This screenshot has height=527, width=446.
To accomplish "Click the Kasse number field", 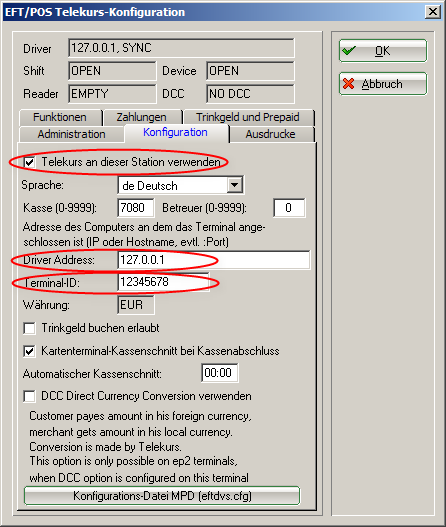I will point(136,208).
